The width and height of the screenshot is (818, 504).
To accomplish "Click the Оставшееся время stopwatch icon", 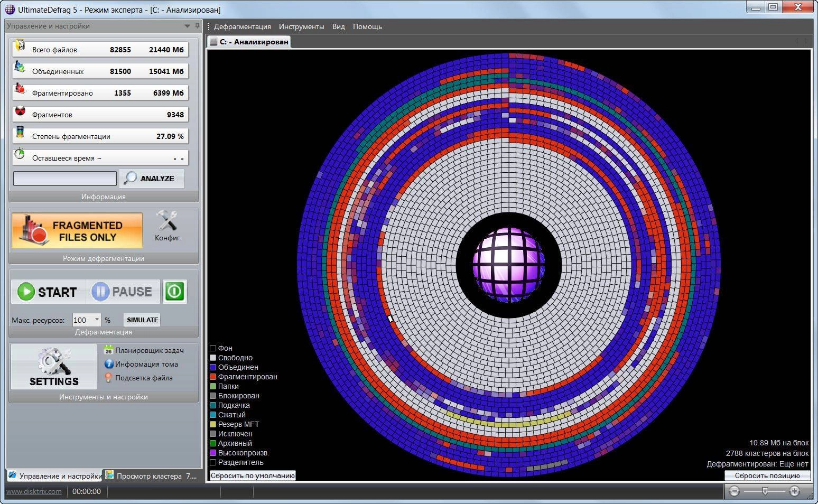I will (x=20, y=154).
